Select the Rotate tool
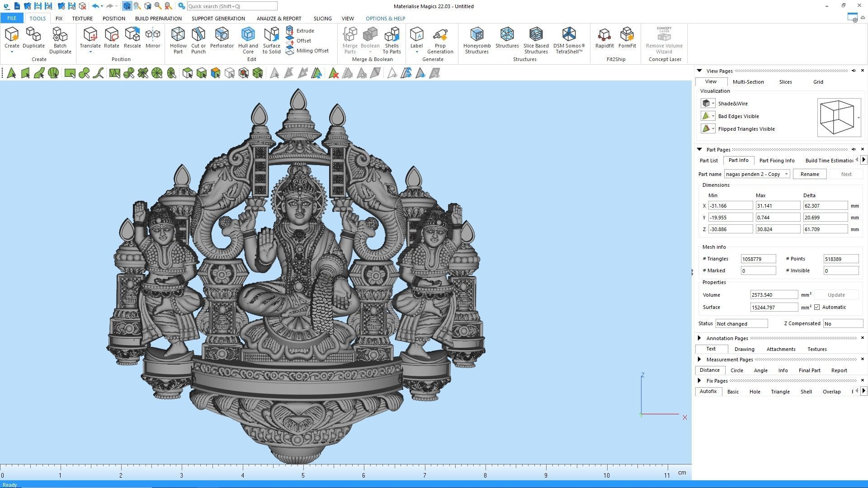The width and height of the screenshot is (868, 488). coord(111,38)
